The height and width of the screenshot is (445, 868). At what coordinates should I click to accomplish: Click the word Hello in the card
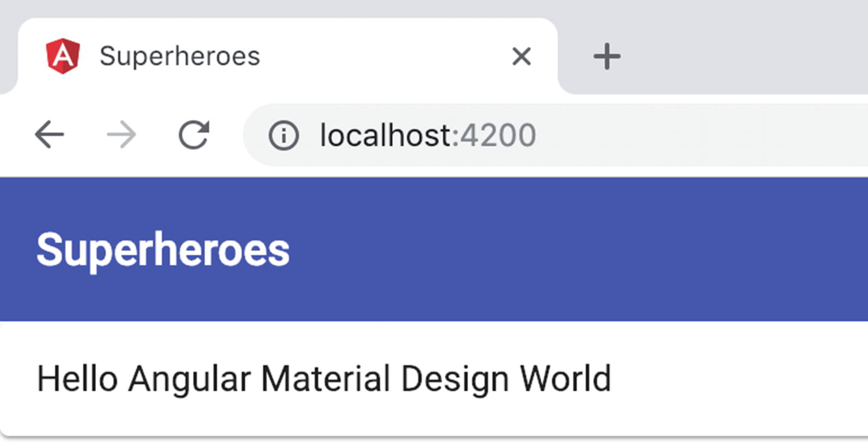(77, 378)
